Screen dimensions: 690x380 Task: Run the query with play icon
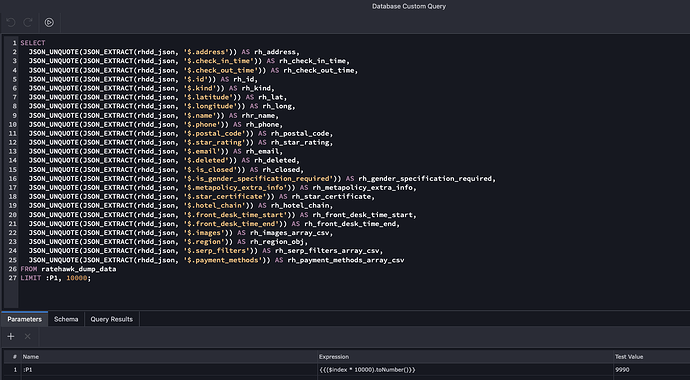49,22
